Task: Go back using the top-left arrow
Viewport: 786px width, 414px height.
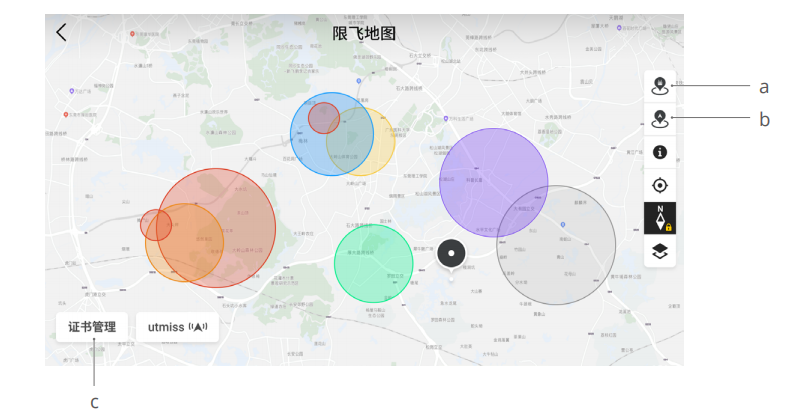Action: (x=62, y=32)
